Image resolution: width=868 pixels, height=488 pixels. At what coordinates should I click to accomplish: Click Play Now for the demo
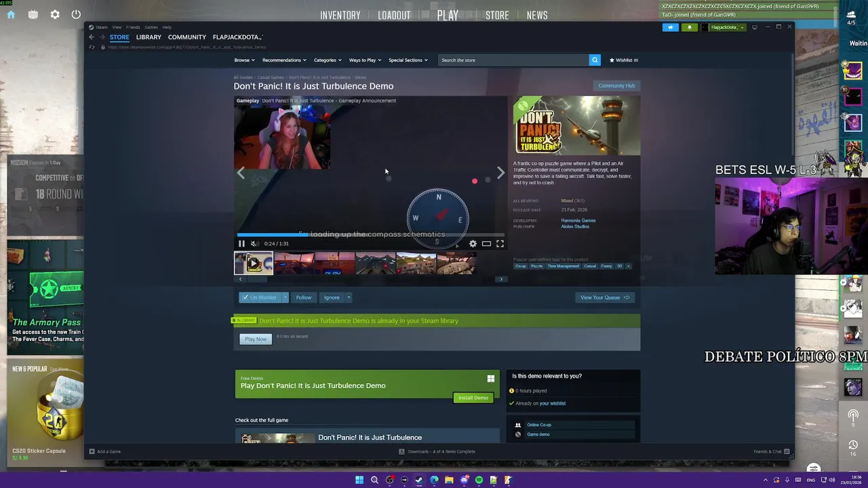click(256, 339)
